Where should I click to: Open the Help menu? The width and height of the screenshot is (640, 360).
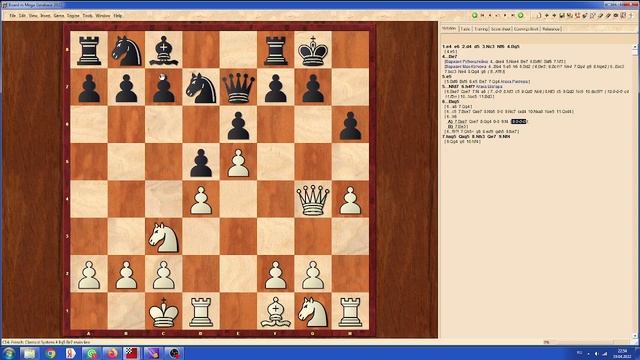(x=118, y=16)
